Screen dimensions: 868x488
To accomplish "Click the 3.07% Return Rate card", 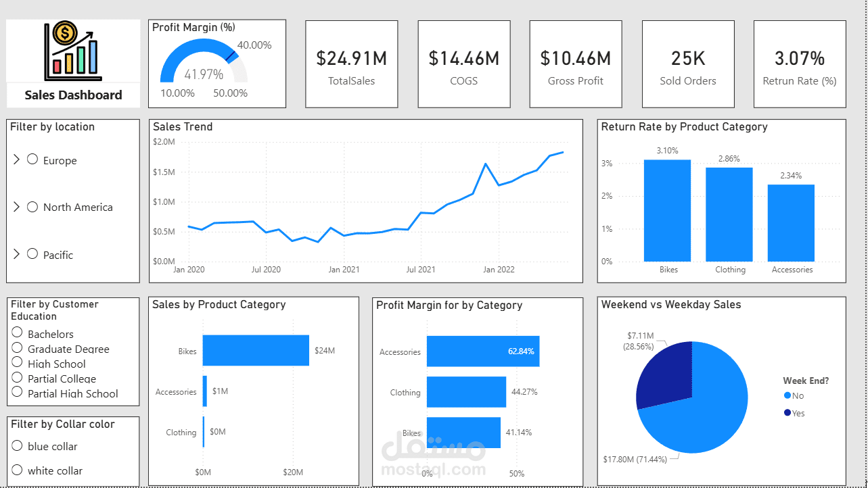I will click(x=800, y=64).
